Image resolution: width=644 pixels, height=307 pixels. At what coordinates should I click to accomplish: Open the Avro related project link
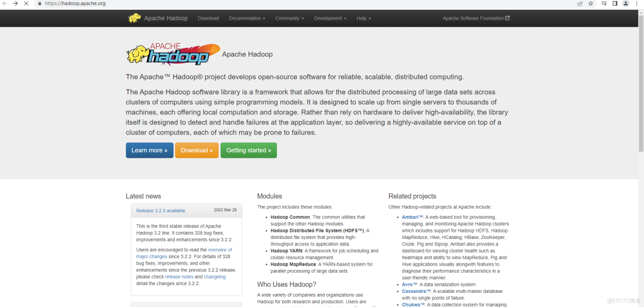pyautogui.click(x=410, y=284)
